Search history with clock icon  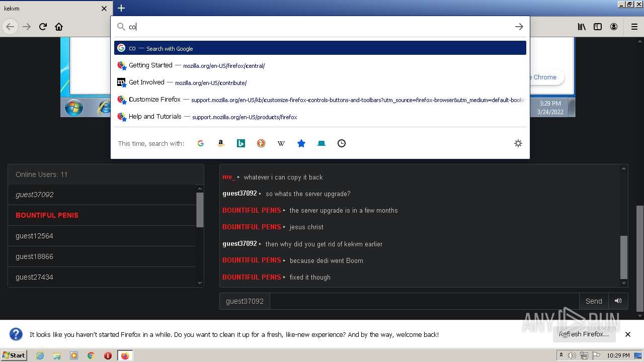[341, 143]
